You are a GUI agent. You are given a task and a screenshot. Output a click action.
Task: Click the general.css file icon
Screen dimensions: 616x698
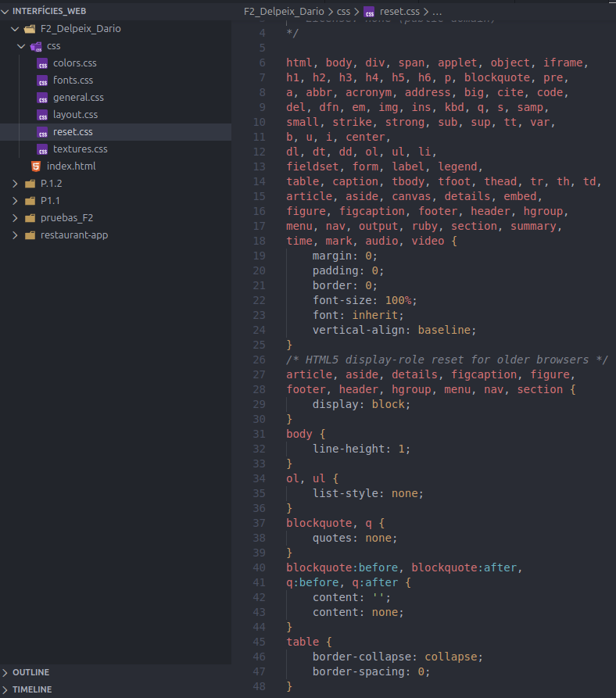click(43, 98)
